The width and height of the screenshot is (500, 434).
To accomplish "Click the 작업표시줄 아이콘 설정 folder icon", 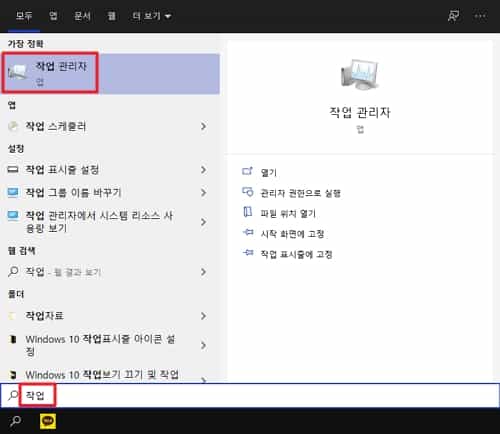I will (x=13, y=339).
